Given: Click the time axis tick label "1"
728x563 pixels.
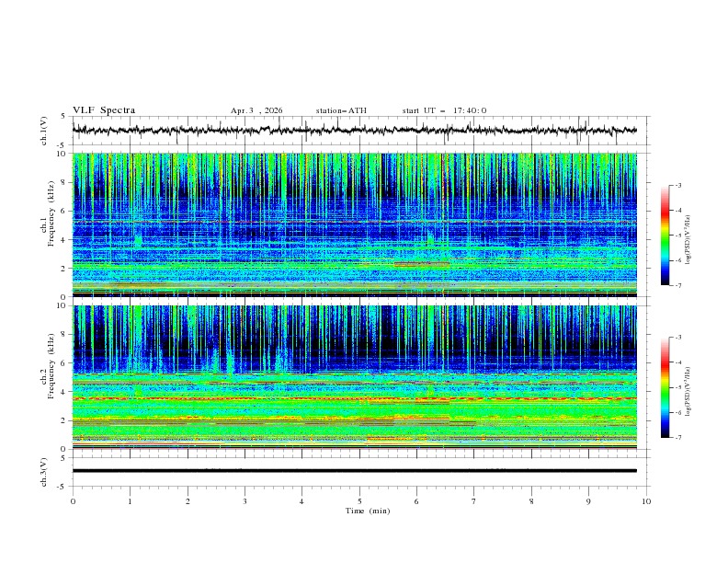Looking at the screenshot, I should [x=130, y=501].
